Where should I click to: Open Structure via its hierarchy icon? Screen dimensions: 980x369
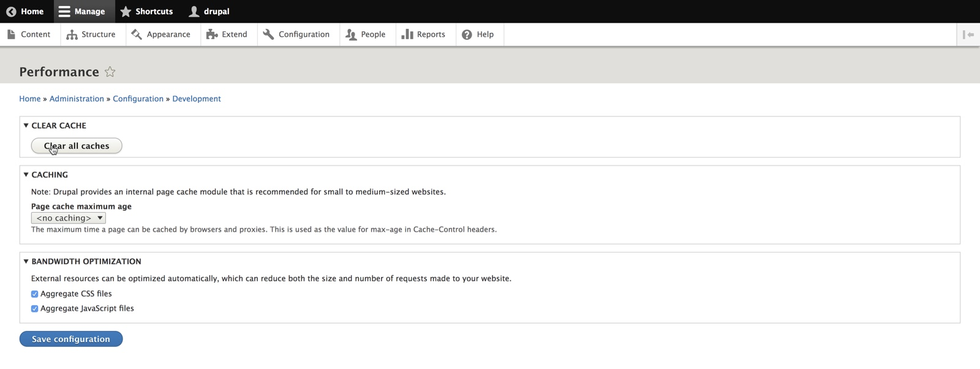coord(72,34)
